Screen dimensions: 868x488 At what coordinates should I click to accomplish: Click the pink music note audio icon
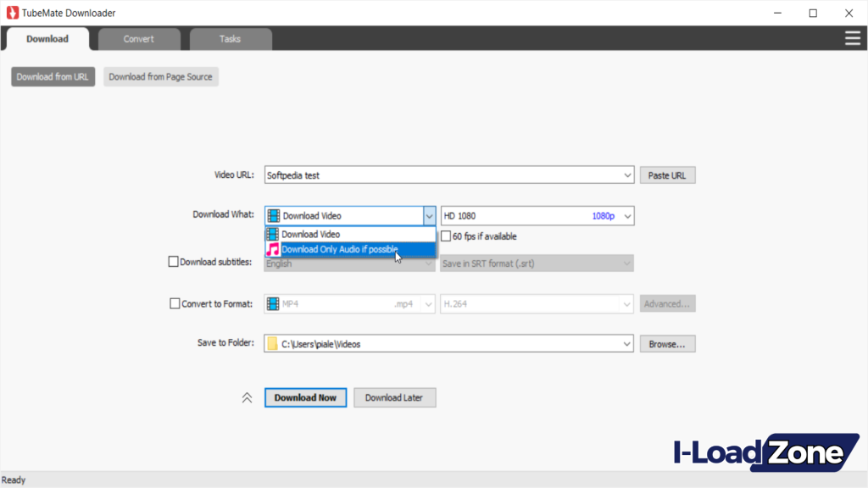pyautogui.click(x=275, y=249)
